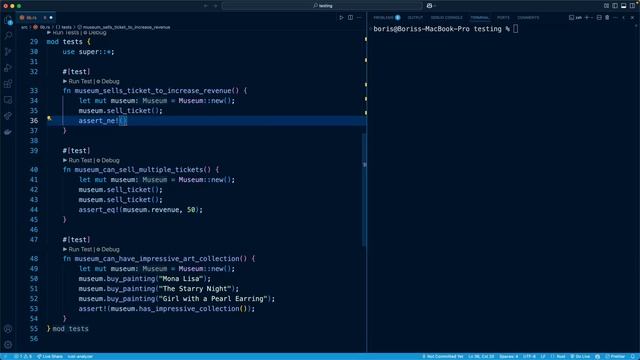This screenshot has width=640, height=360.
Task: Open the Explorer view in activity bar
Action: point(8,20)
